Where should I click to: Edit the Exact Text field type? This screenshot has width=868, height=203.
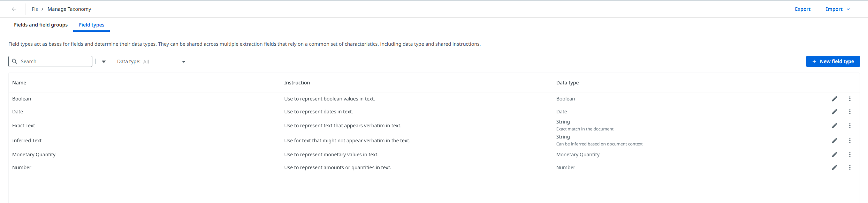pyautogui.click(x=834, y=126)
